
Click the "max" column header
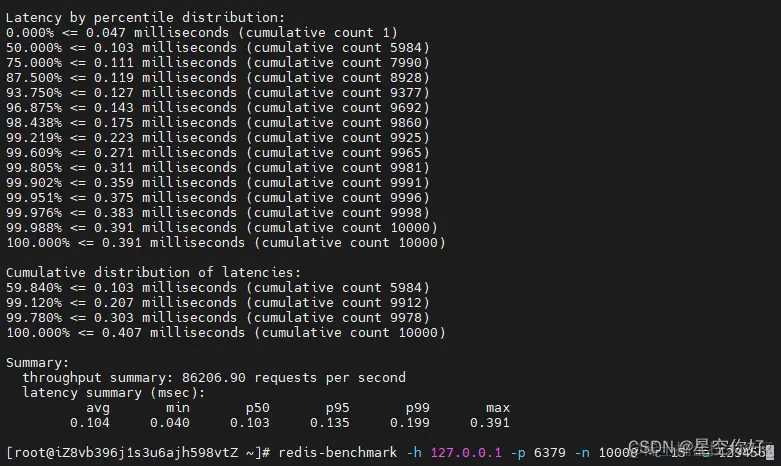[498, 408]
